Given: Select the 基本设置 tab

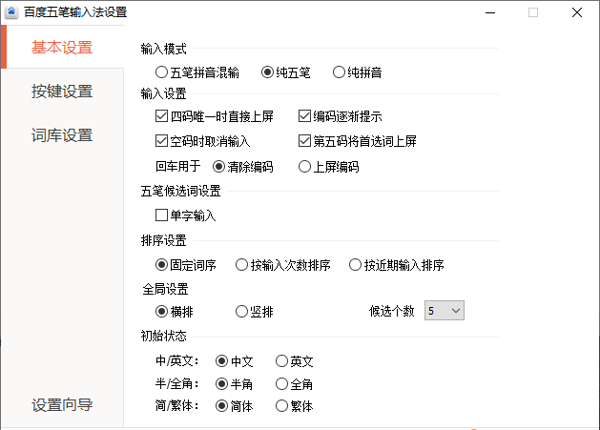Looking at the screenshot, I should click(62, 47).
